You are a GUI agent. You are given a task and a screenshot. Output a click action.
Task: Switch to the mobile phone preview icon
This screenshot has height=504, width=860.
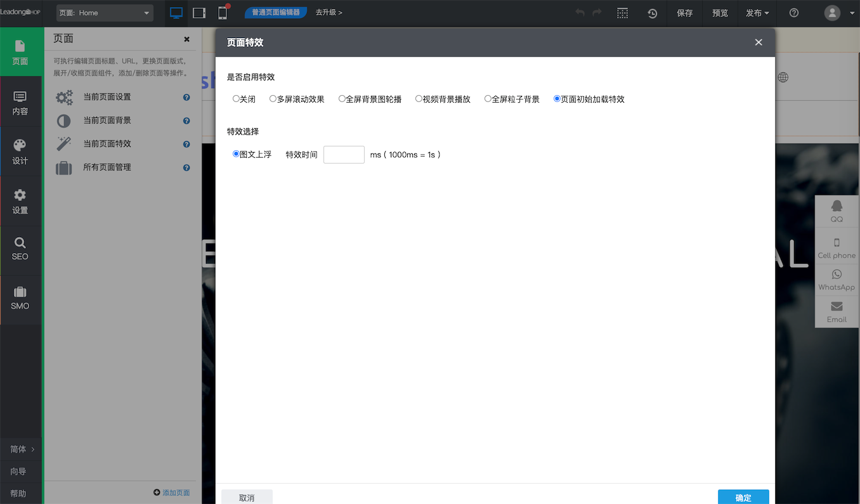(223, 12)
